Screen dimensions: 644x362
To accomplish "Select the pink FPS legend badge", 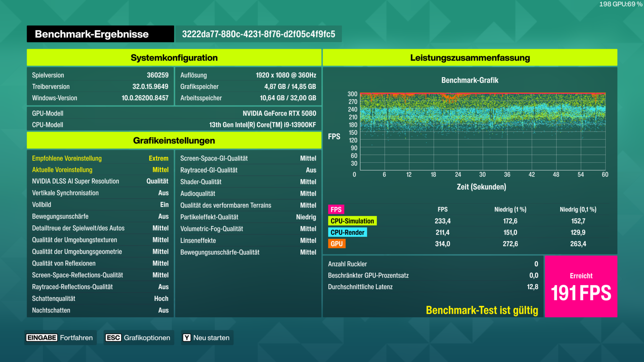I will tap(336, 209).
